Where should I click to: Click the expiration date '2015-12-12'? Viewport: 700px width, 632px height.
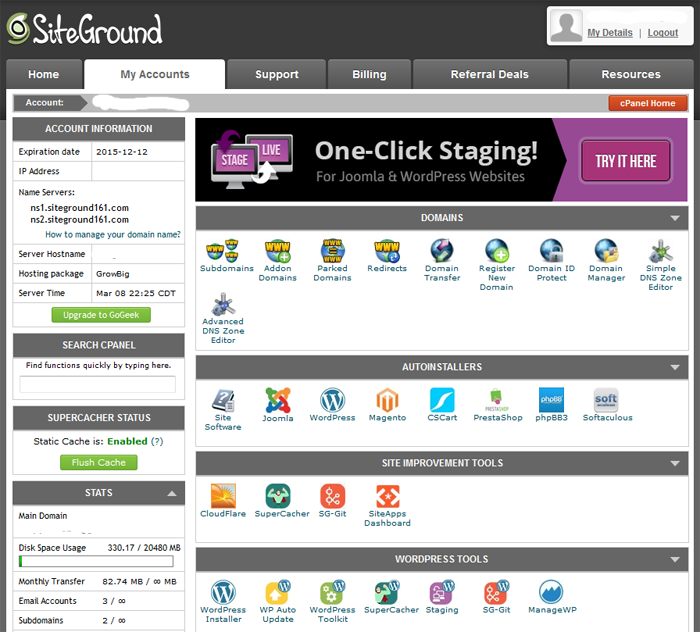click(122, 152)
